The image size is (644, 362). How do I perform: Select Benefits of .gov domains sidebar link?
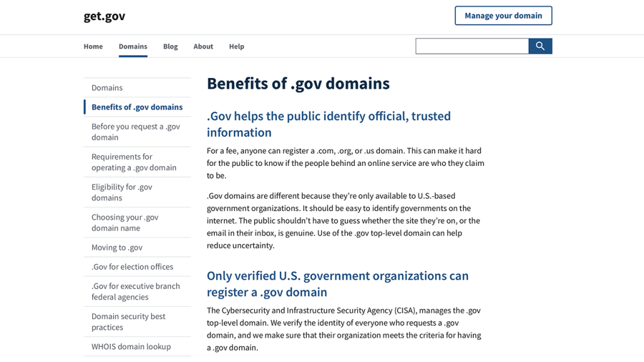coord(137,107)
